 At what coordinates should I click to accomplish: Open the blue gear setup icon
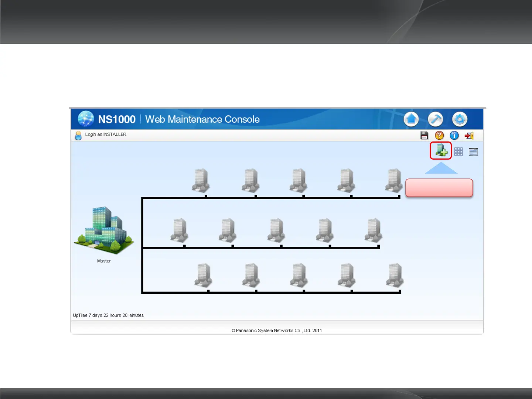click(x=460, y=119)
